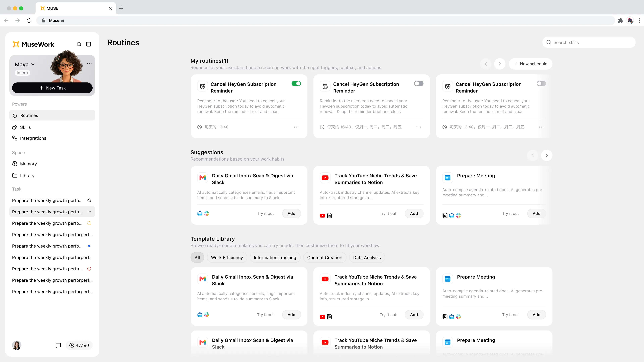644x362 pixels.
Task: Add Prepare Meeting from Suggestions
Action: pos(536,213)
